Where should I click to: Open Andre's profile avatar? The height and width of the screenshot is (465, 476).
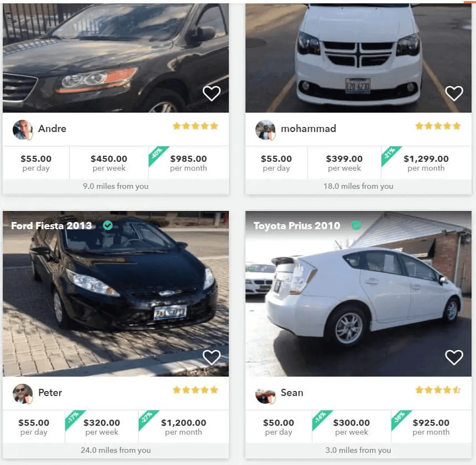tap(22, 129)
